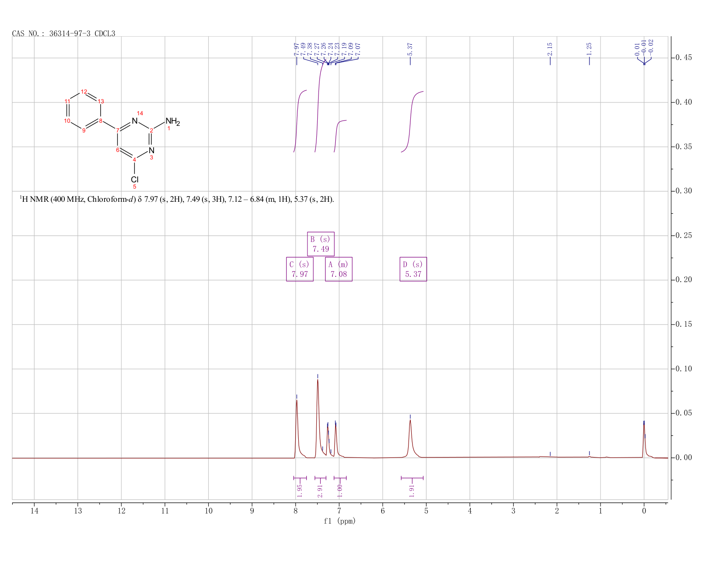Image resolution: width=728 pixels, height=563 pixels.
Task: Click the CAS NO. title text
Action: point(64,34)
